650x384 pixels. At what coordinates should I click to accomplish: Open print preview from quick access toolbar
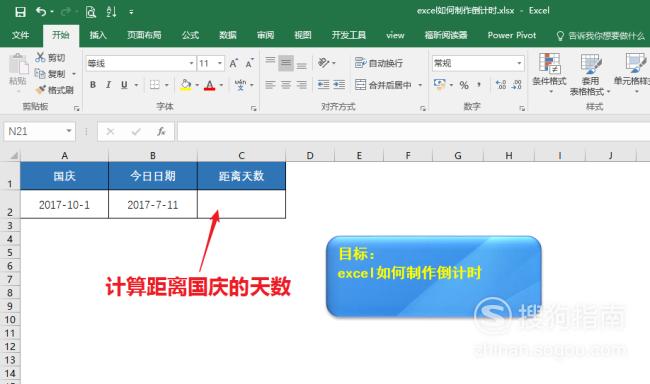(91, 12)
